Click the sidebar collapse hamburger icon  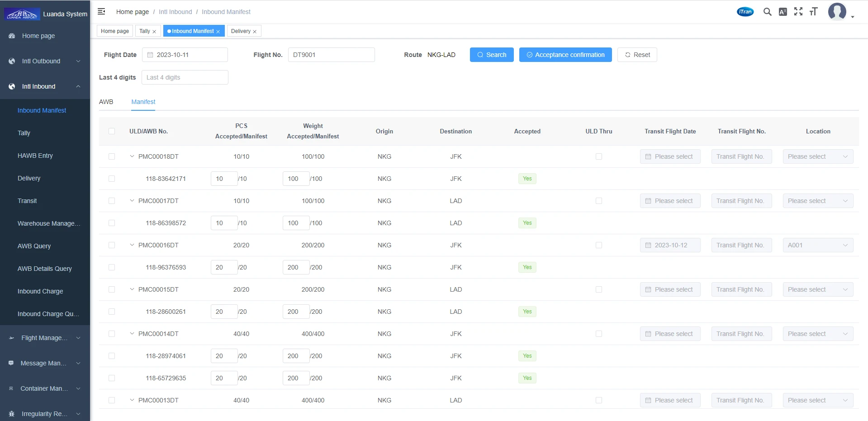pyautogui.click(x=101, y=11)
